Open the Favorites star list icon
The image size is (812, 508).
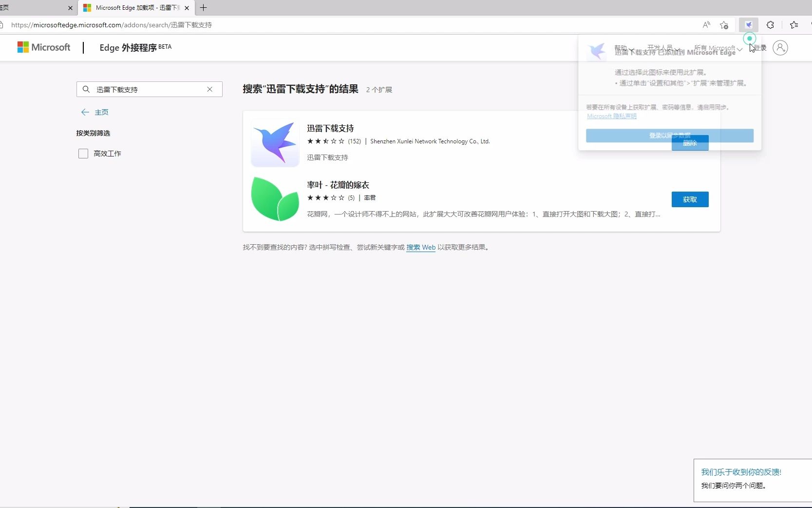click(x=794, y=25)
